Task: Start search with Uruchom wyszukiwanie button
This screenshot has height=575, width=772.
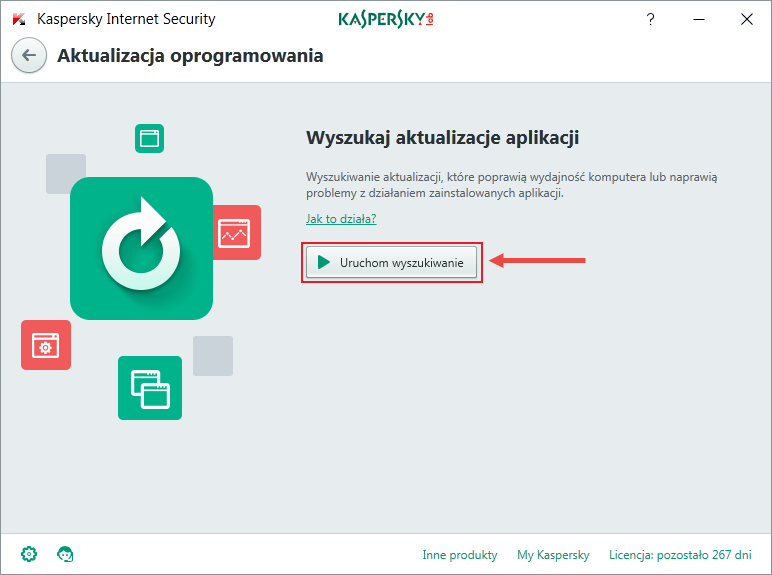Action: point(391,262)
